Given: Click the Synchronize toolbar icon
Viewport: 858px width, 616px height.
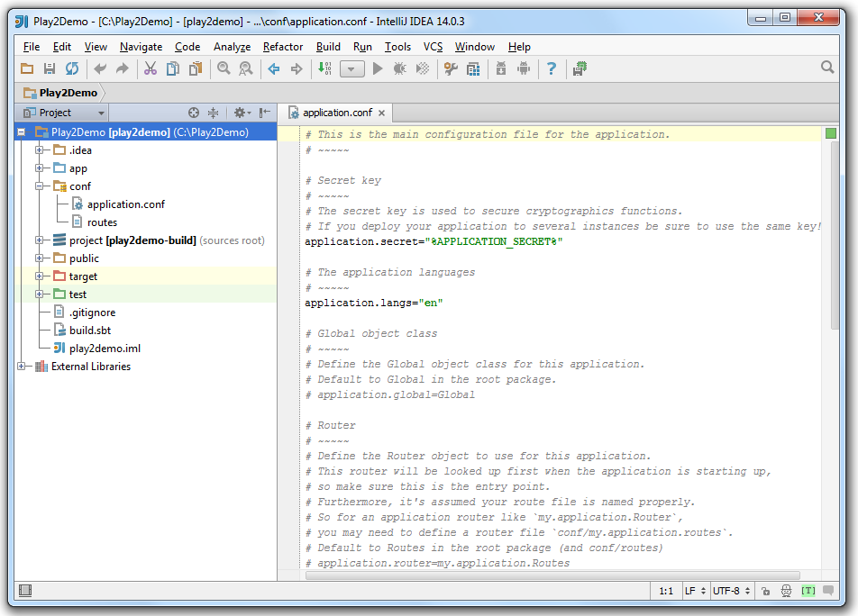Looking at the screenshot, I should point(72,68).
